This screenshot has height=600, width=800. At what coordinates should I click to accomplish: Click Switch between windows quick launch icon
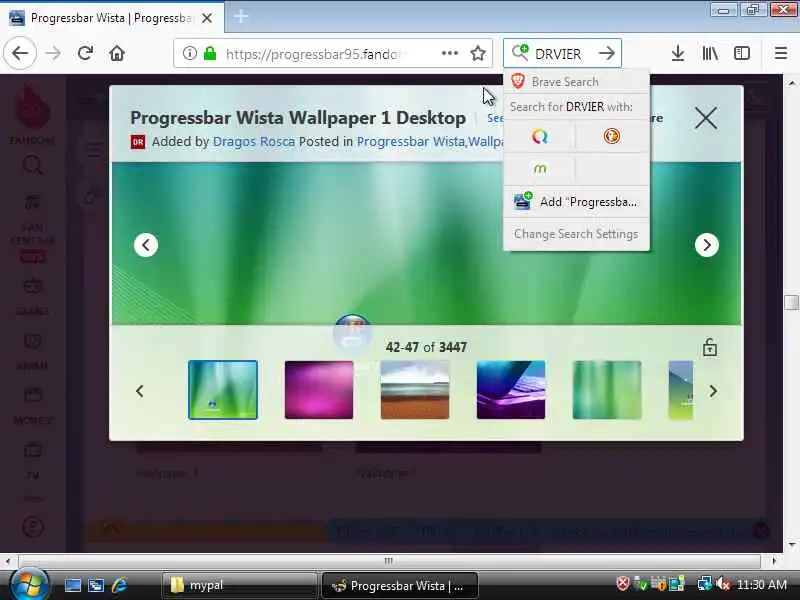(96, 585)
